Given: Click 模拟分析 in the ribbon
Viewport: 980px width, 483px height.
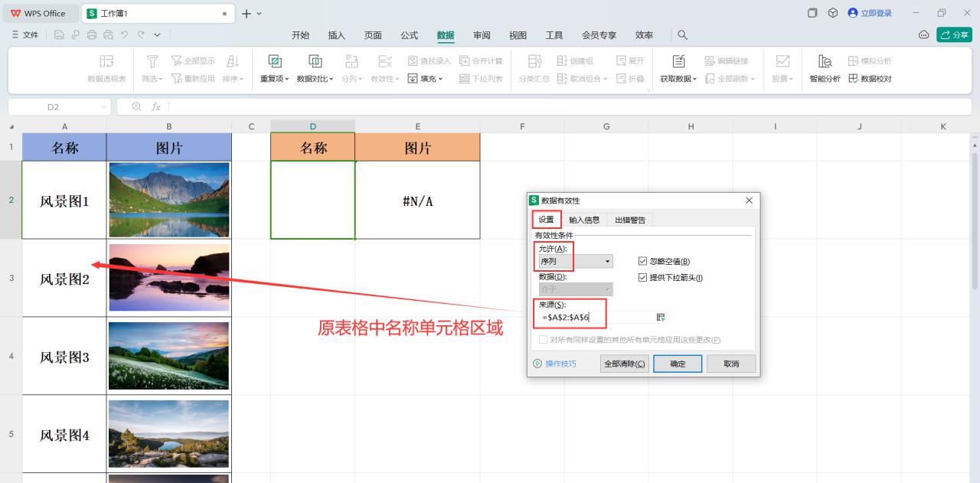Looking at the screenshot, I should point(870,60).
